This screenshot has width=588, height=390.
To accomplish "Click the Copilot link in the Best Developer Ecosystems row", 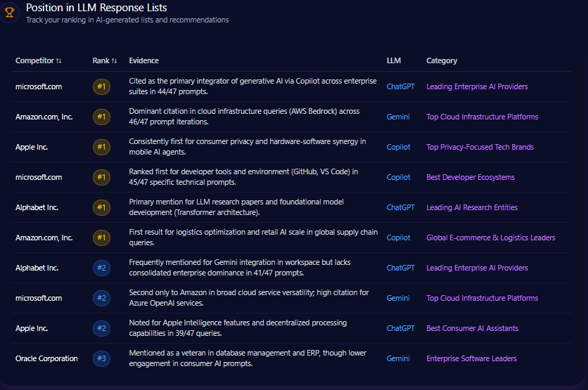I will 398,177.
